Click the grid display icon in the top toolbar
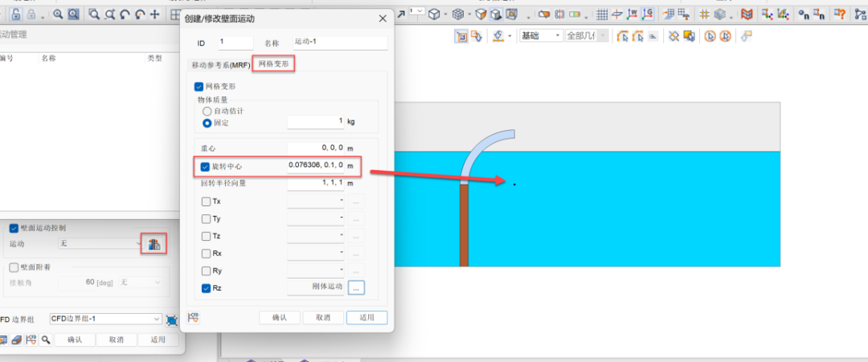This screenshot has width=868, height=362. [603, 14]
